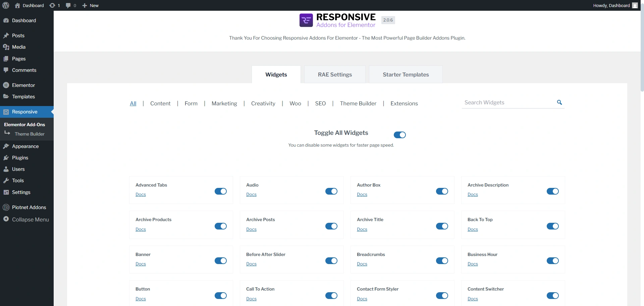Click the plus New icon in admin bar
The height and width of the screenshot is (306, 644).
click(x=85, y=5)
